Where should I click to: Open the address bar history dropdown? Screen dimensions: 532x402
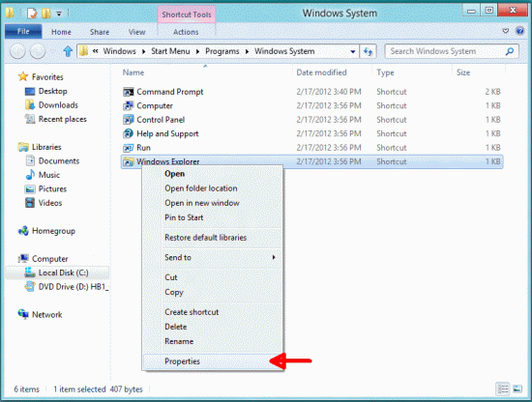point(353,51)
